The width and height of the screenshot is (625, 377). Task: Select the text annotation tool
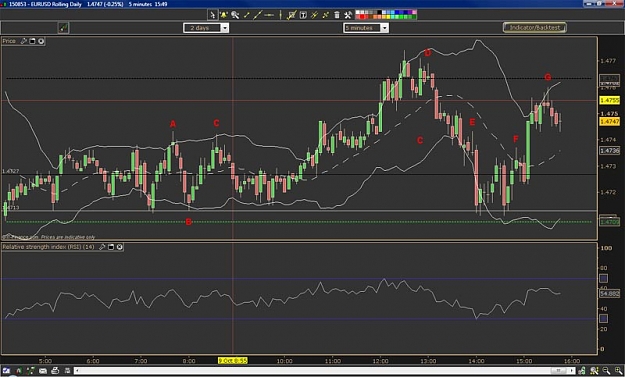(x=303, y=15)
